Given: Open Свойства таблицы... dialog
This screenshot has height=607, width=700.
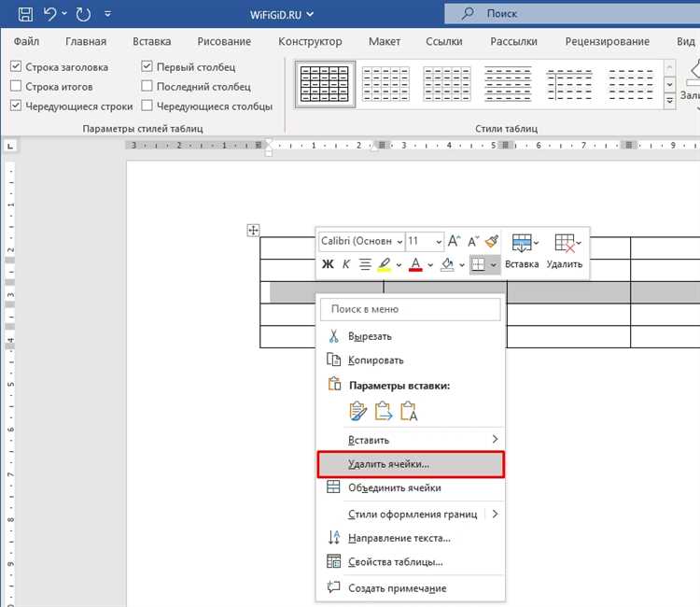Looking at the screenshot, I should pyautogui.click(x=411, y=562).
